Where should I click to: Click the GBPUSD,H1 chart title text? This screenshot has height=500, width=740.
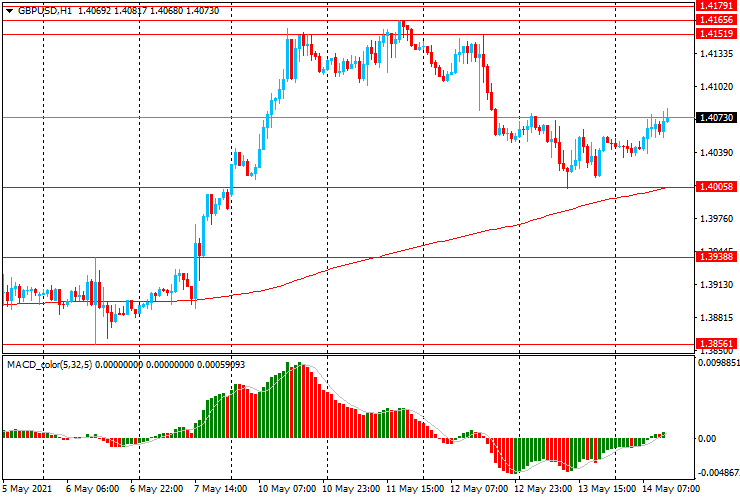(x=45, y=11)
